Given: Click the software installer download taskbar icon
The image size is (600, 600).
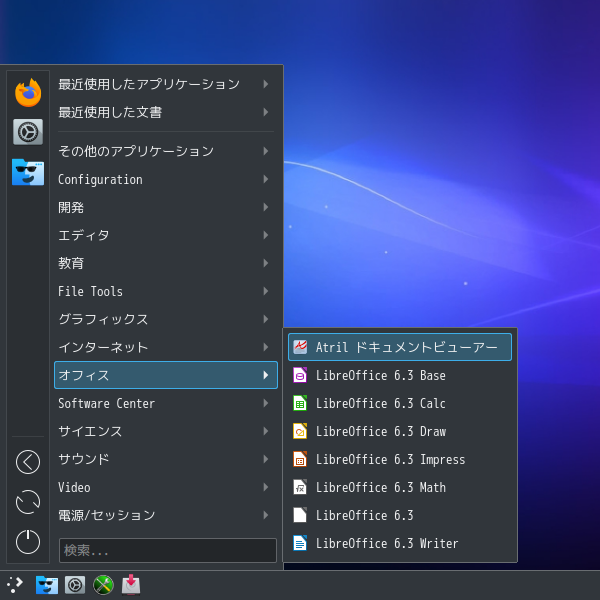Looking at the screenshot, I should pyautogui.click(x=131, y=584).
